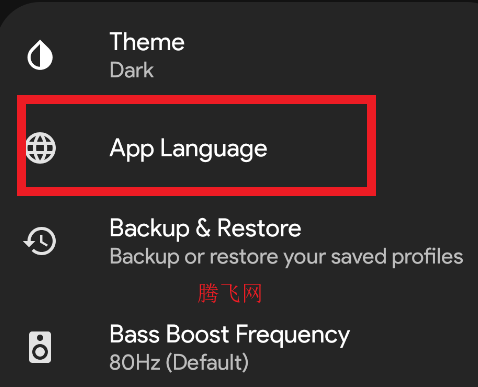Click inside the red highlighted language row
Image resolution: width=478 pixels, height=387 pixels.
pos(197,145)
